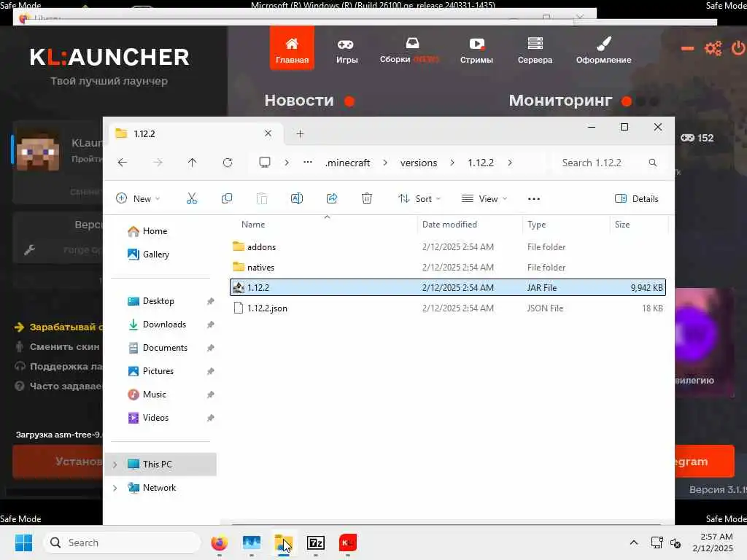Refresh the 1.12.2 folder view
The width and height of the screenshot is (747, 560).
[x=228, y=163]
